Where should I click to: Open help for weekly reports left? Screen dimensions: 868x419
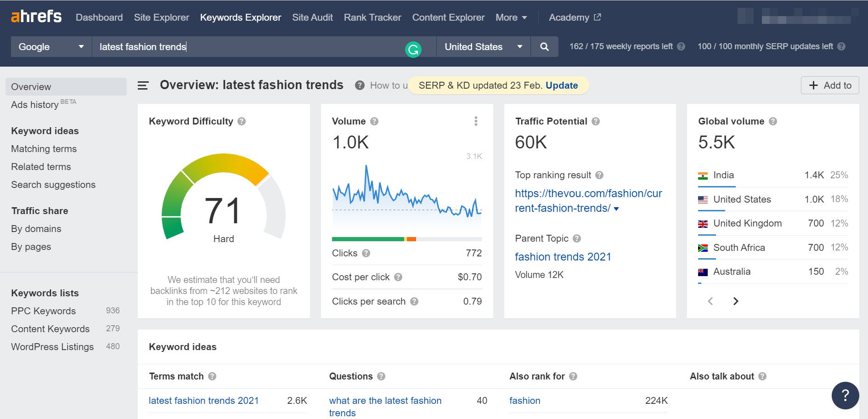click(681, 46)
